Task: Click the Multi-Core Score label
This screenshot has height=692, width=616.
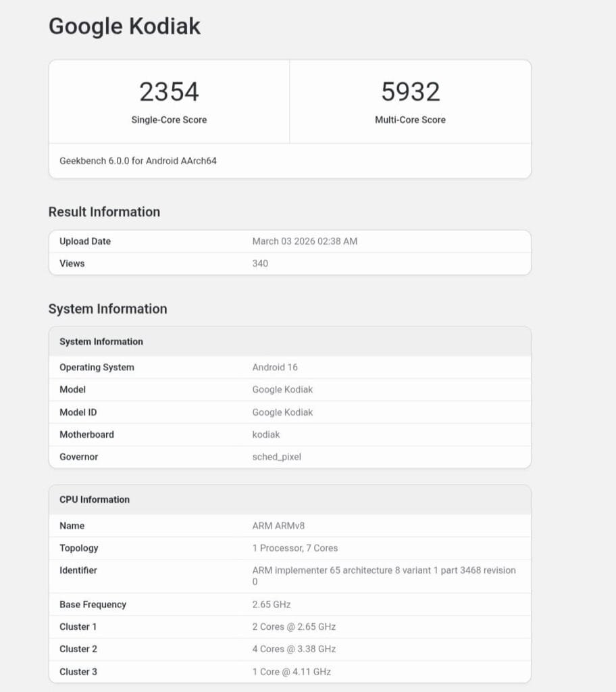Action: pos(411,120)
